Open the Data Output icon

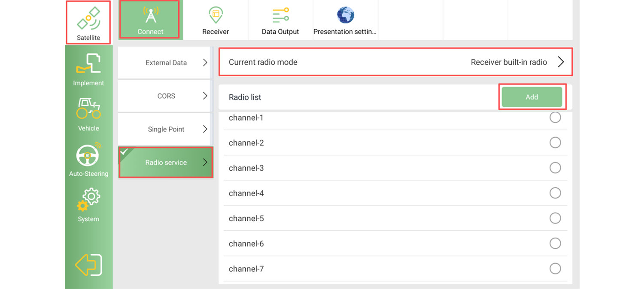pos(280,16)
